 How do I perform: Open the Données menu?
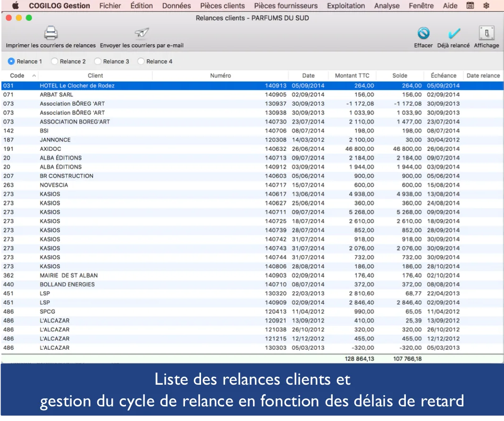[176, 6]
